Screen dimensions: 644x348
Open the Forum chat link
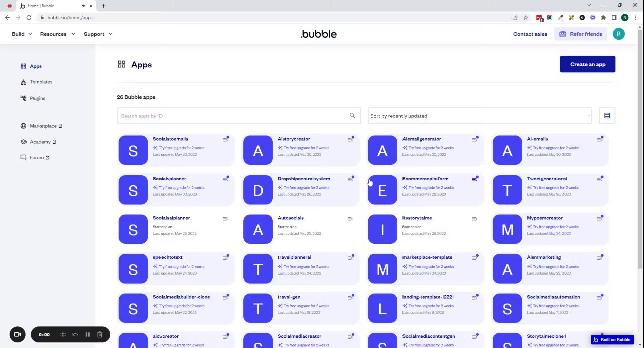pyautogui.click(x=35, y=158)
